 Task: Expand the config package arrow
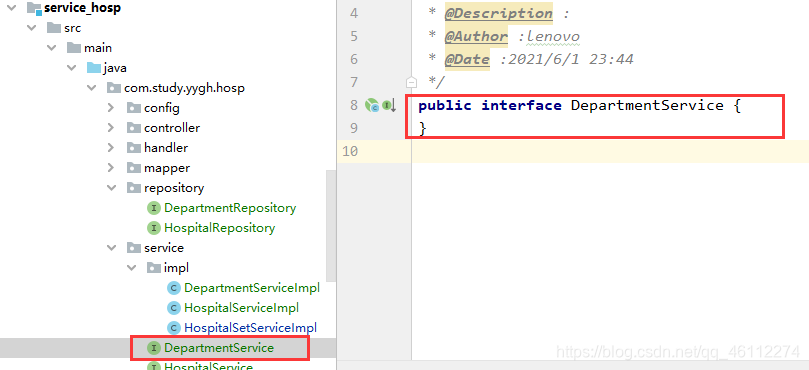coord(110,108)
